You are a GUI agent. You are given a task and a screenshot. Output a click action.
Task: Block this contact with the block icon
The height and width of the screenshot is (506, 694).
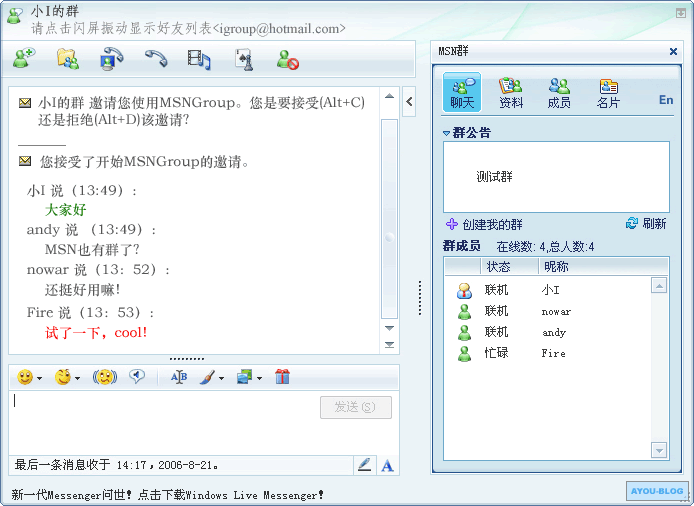(x=288, y=59)
